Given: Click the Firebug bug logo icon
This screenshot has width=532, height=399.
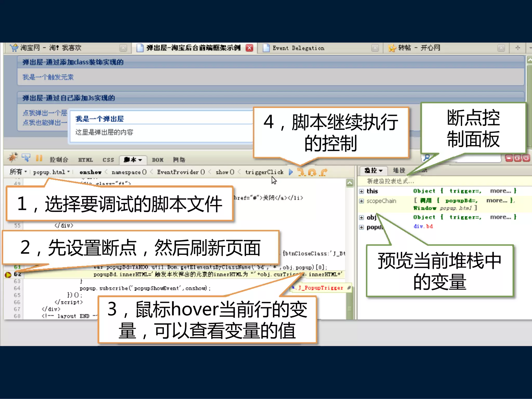Looking at the screenshot, I should [12, 157].
